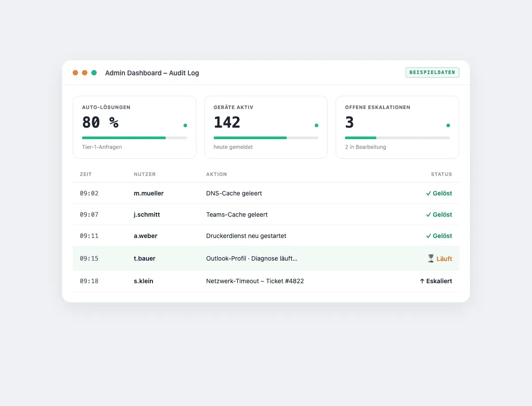Select user m.mueller
This screenshot has height=406, width=532.
click(149, 193)
